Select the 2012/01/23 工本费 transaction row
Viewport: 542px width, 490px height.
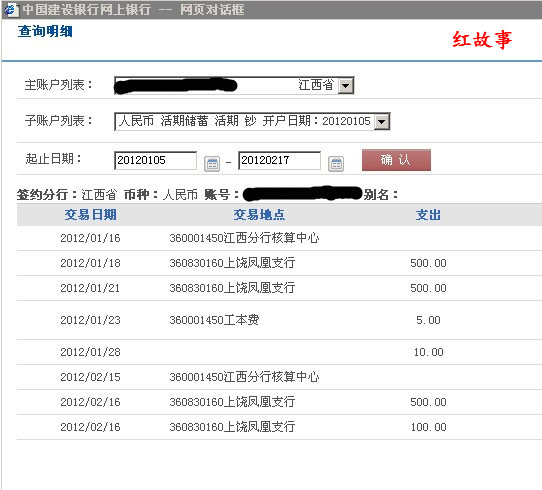279,320
